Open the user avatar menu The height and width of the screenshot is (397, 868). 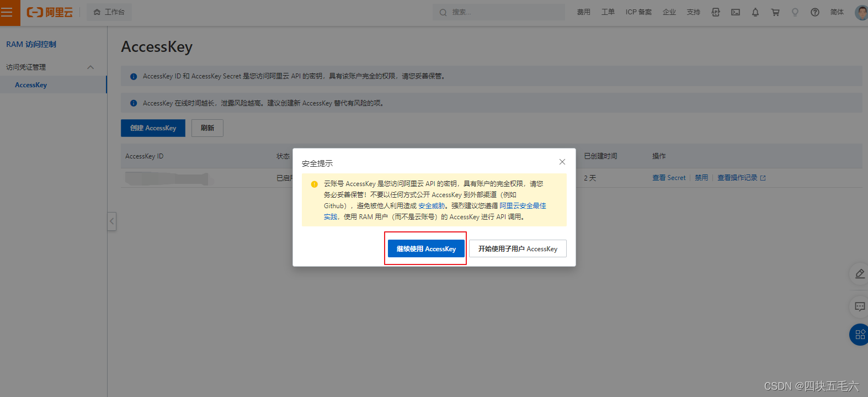click(x=861, y=12)
